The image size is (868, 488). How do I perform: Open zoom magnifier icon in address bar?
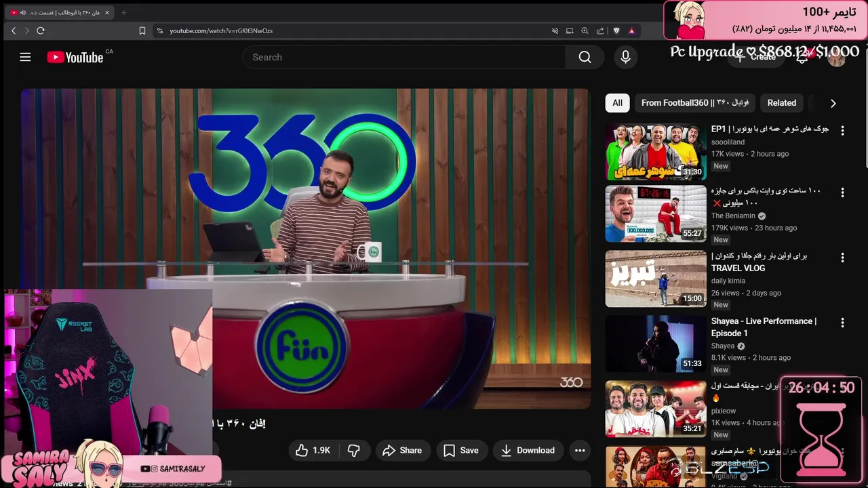585,30
